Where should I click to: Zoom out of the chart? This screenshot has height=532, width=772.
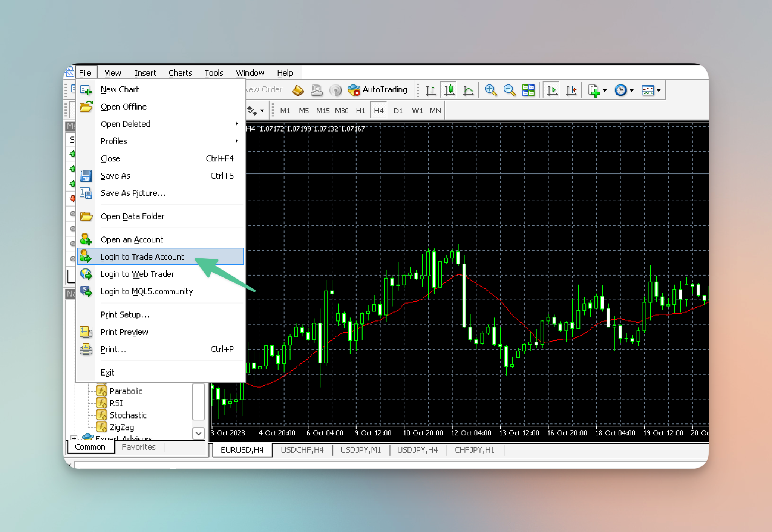510,89
